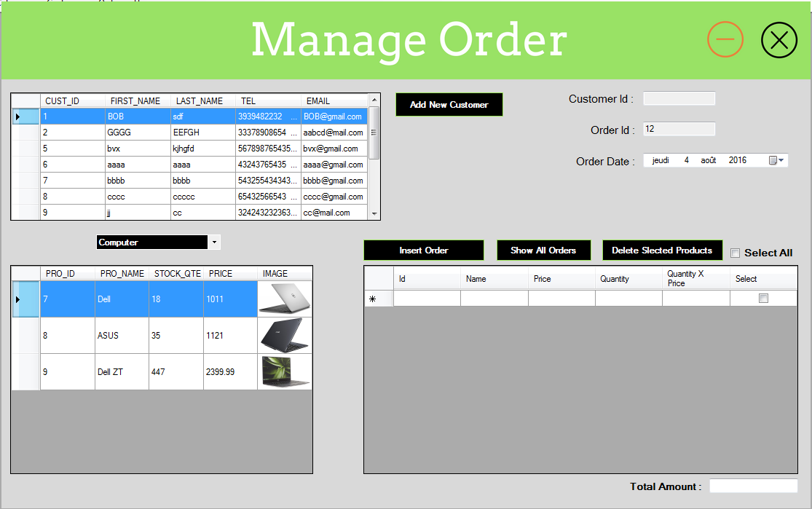Click the ASUS laptop product image
The height and width of the screenshot is (509, 812).
pos(284,335)
